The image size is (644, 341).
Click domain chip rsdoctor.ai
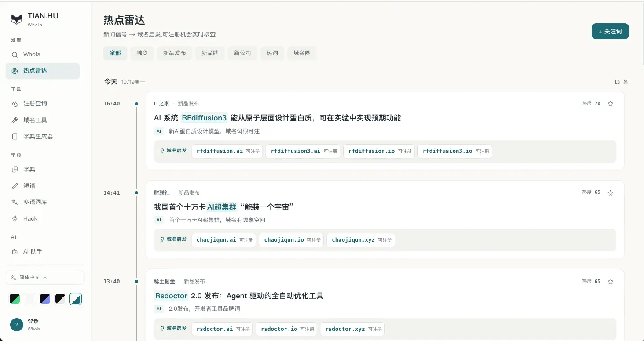pyautogui.click(x=222, y=329)
